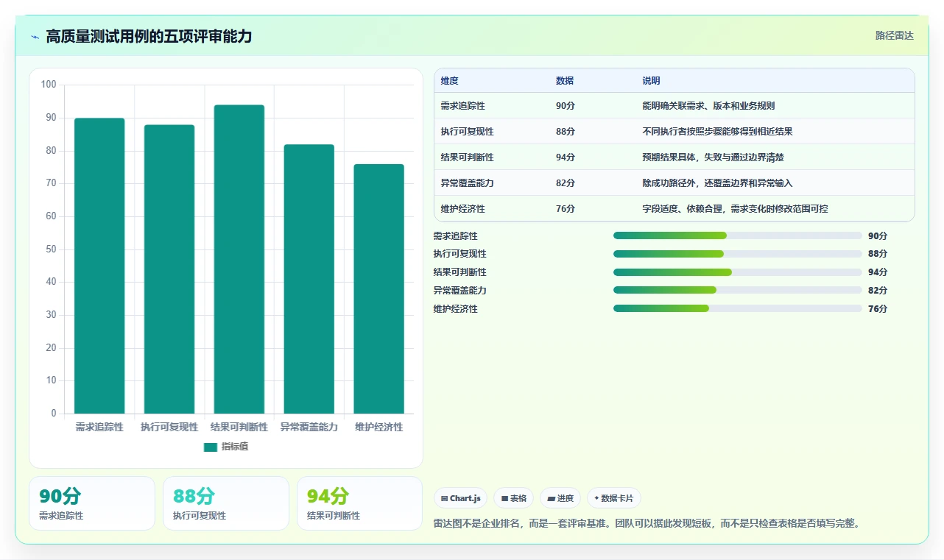
Task: Click 76分 value beside progress bar
Action: pos(878,309)
